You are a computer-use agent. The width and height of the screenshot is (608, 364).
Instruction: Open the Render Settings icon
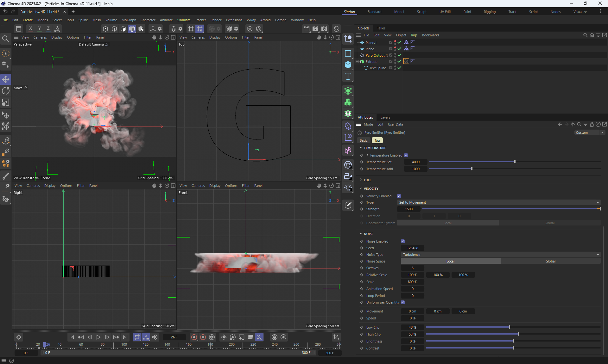click(x=324, y=29)
